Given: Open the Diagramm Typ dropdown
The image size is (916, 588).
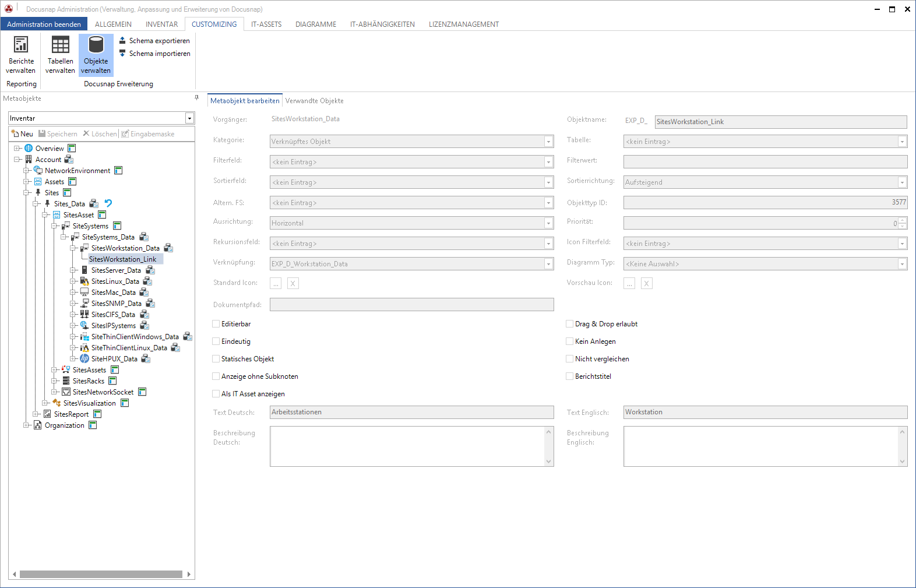Looking at the screenshot, I should 902,264.
